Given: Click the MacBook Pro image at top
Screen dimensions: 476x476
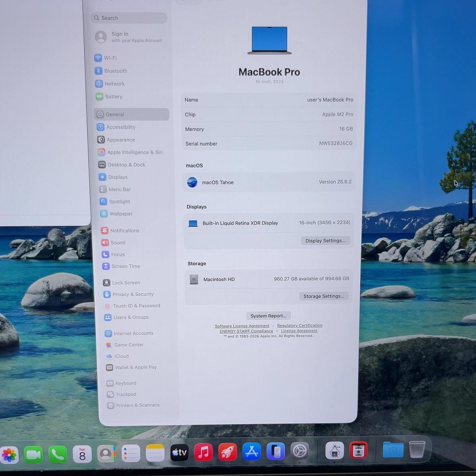Looking at the screenshot, I should pyautogui.click(x=269, y=40).
